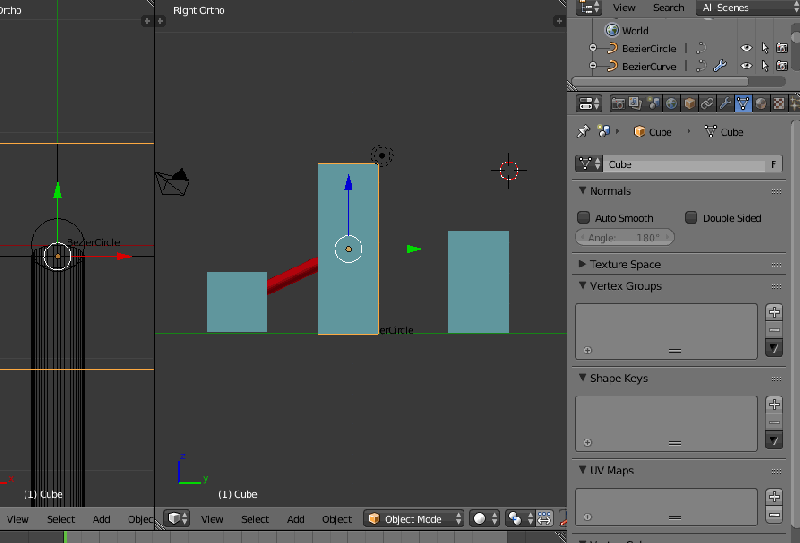The width and height of the screenshot is (800, 543).
Task: Click the mesh name field Cube
Action: point(684,164)
